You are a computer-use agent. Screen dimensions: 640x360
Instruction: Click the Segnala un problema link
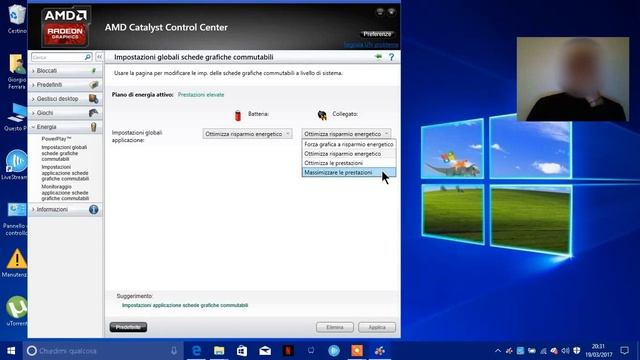click(x=371, y=44)
